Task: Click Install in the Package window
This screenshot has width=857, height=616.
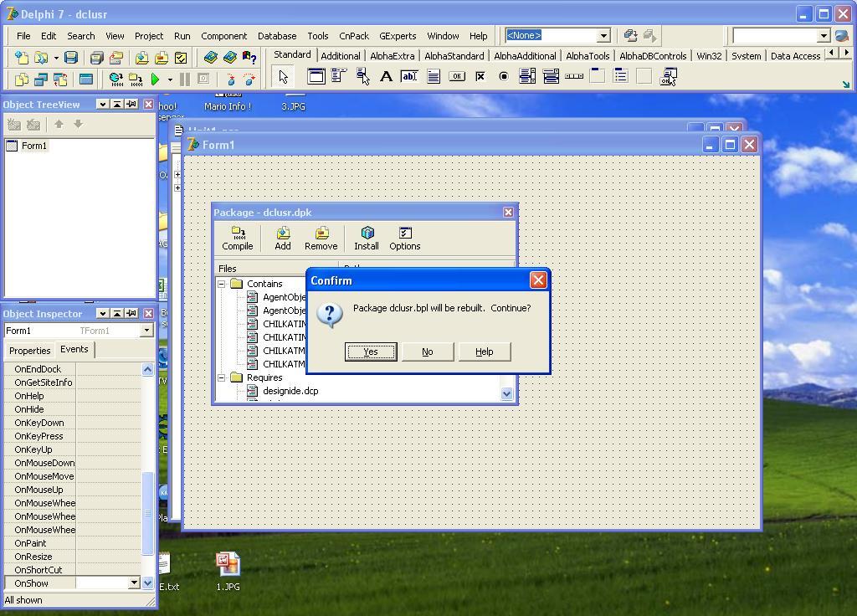Action: coord(367,239)
